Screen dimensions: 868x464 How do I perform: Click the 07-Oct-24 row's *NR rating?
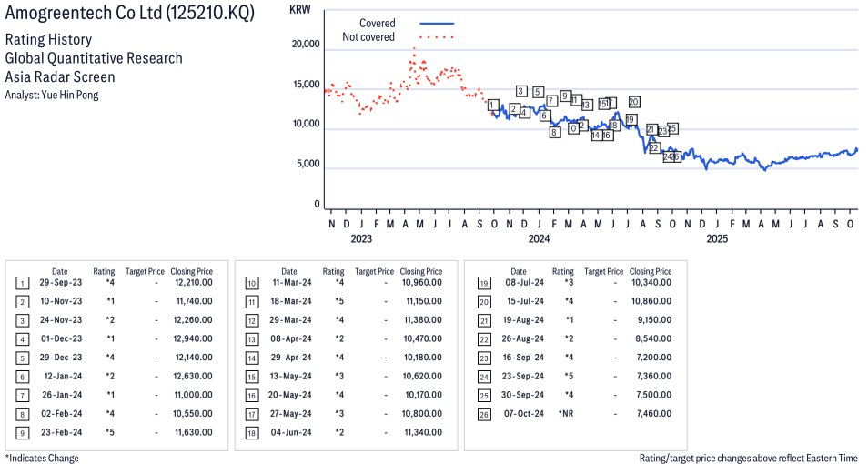point(565,413)
